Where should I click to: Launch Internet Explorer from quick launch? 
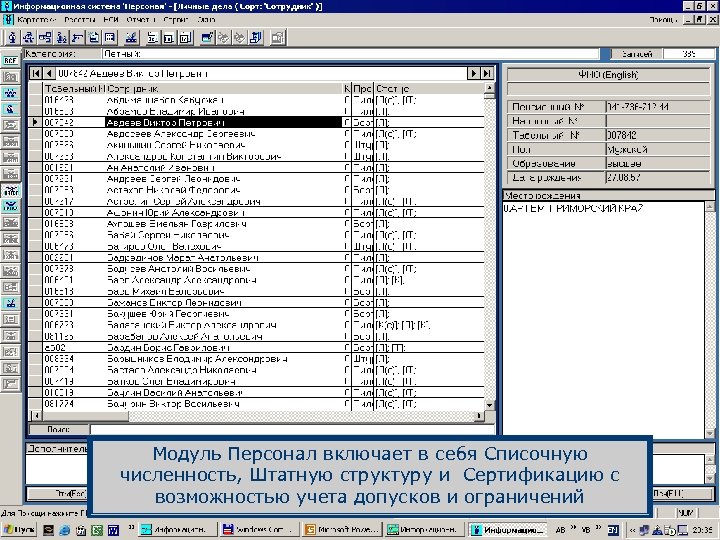pos(64,530)
